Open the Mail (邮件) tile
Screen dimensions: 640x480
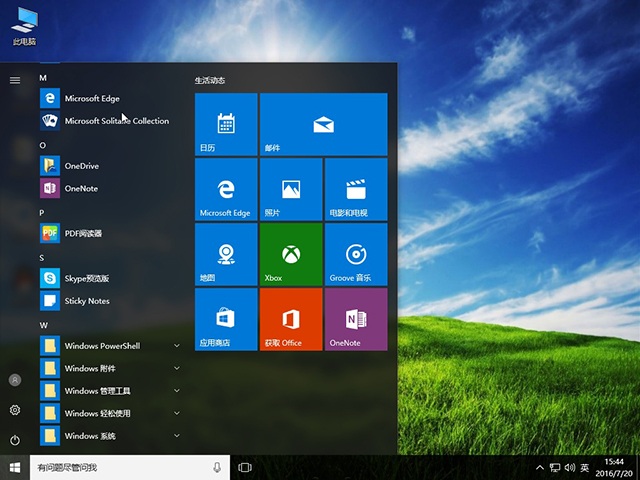click(x=322, y=124)
